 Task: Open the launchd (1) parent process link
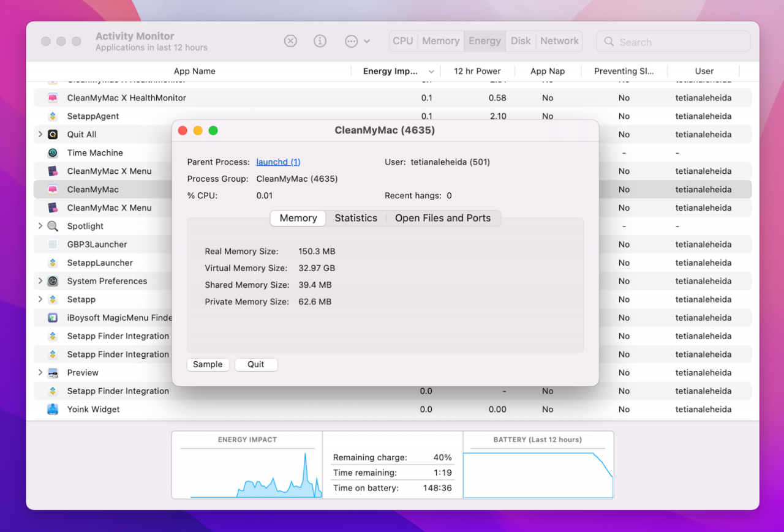click(x=278, y=162)
